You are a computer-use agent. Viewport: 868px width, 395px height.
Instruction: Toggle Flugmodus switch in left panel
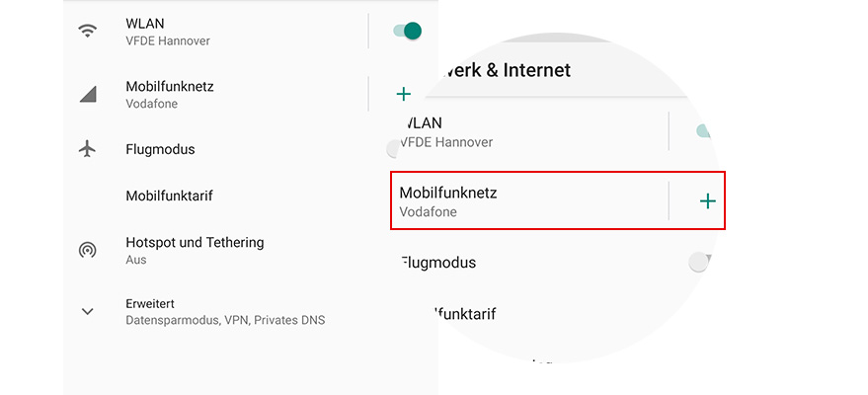(x=395, y=149)
